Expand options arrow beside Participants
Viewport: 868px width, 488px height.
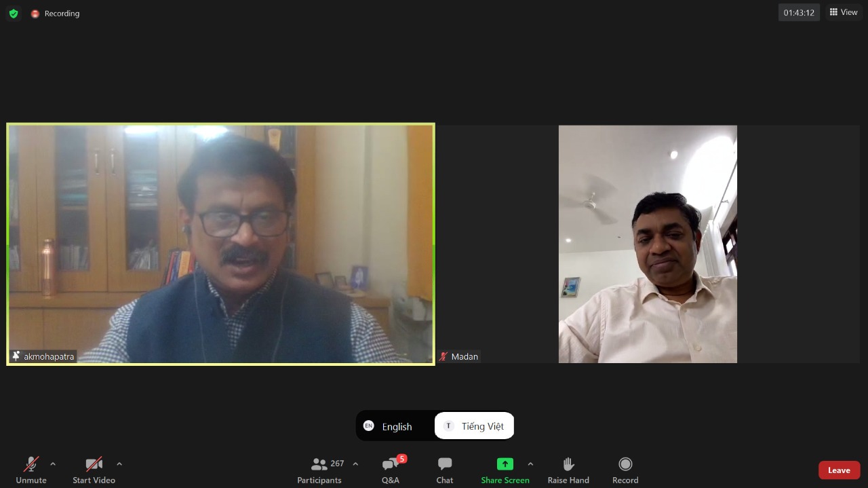coord(355,464)
